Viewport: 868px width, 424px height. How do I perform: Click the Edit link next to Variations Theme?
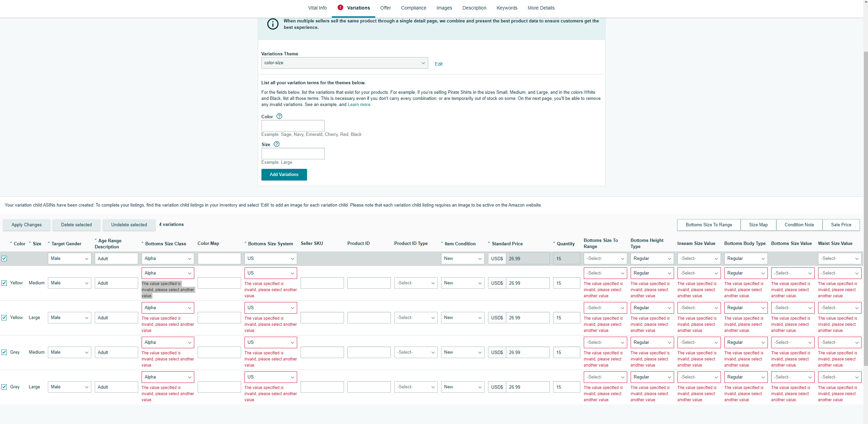tap(438, 64)
